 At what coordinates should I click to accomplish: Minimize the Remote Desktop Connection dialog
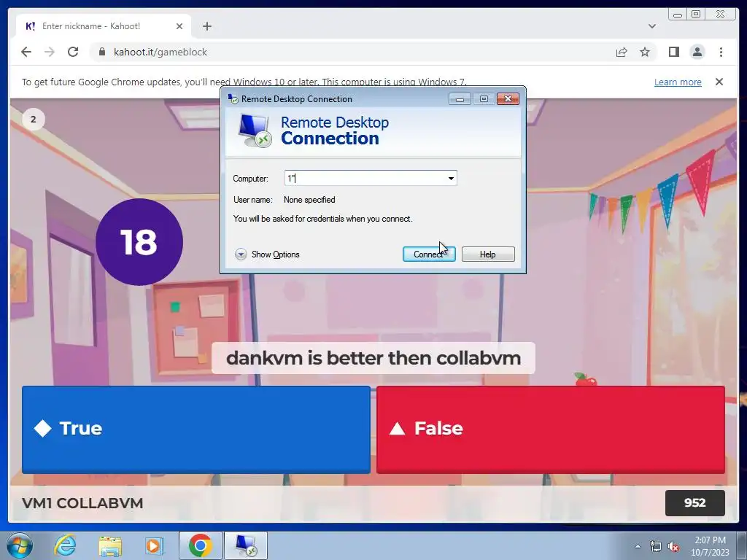pos(460,99)
